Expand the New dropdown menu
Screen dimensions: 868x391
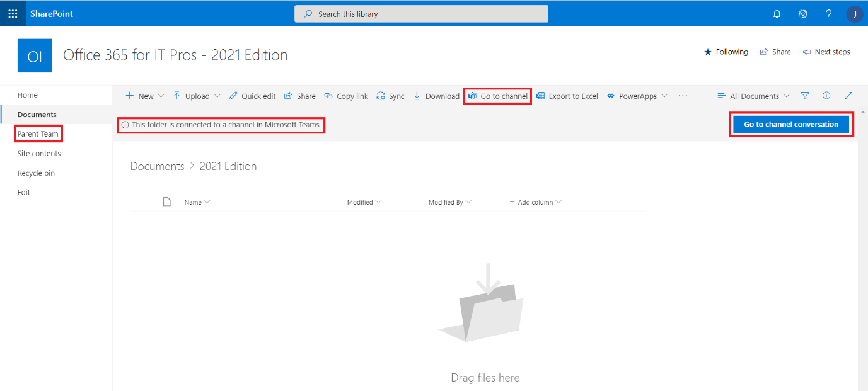point(145,96)
